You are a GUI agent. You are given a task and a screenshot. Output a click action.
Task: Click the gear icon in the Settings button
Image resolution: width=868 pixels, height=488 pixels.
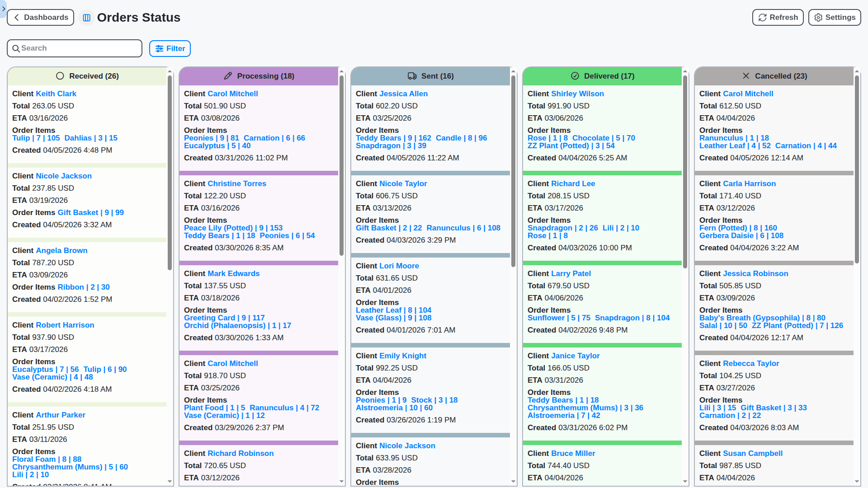pyautogui.click(x=818, y=17)
